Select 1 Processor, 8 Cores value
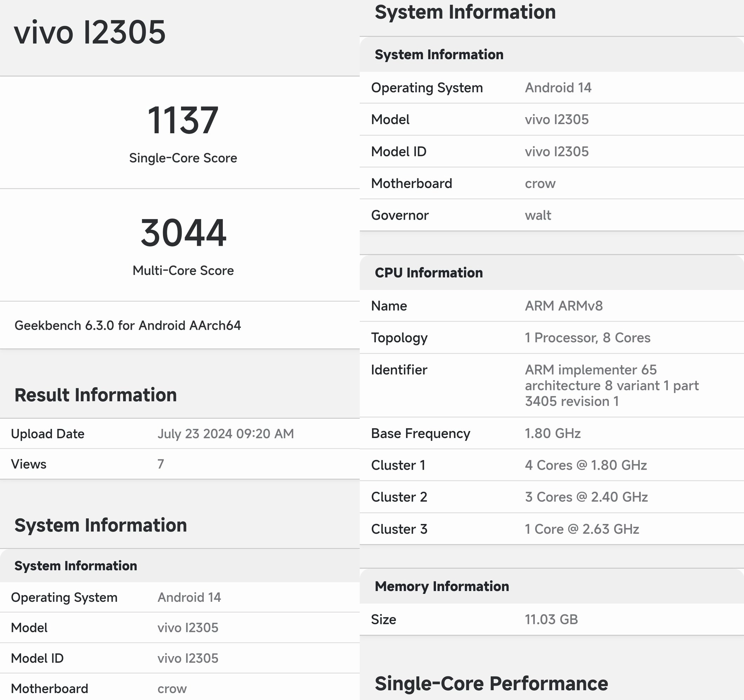Viewport: 744px width, 700px height. coord(587,338)
